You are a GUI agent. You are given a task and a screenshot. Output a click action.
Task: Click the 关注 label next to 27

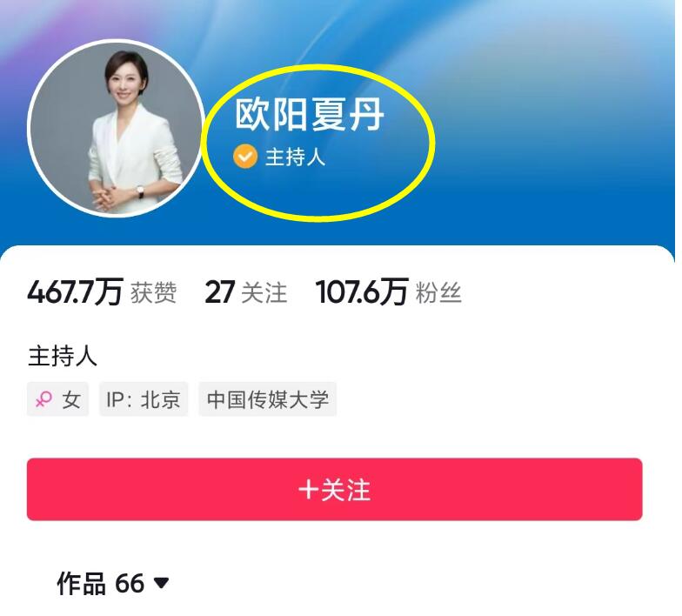[264, 292]
